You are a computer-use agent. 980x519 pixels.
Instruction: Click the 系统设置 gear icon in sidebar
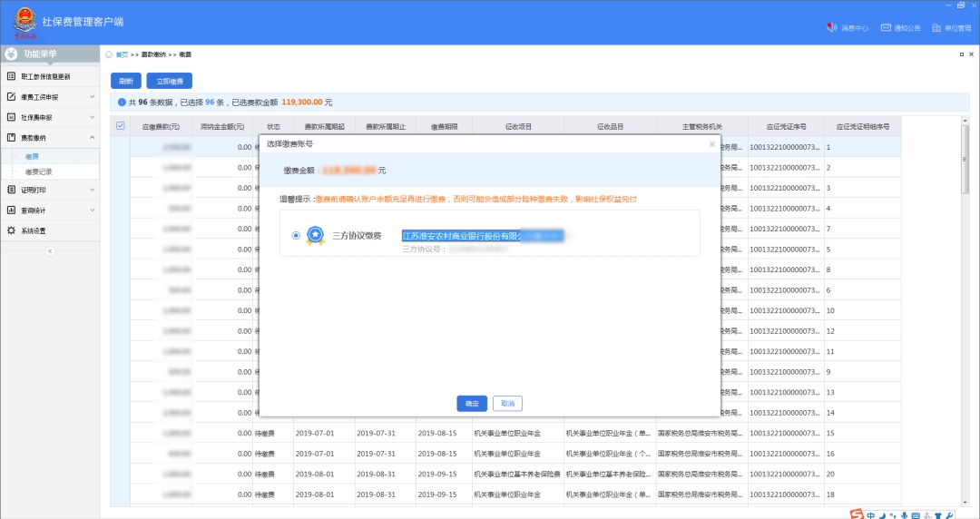pyautogui.click(x=11, y=230)
